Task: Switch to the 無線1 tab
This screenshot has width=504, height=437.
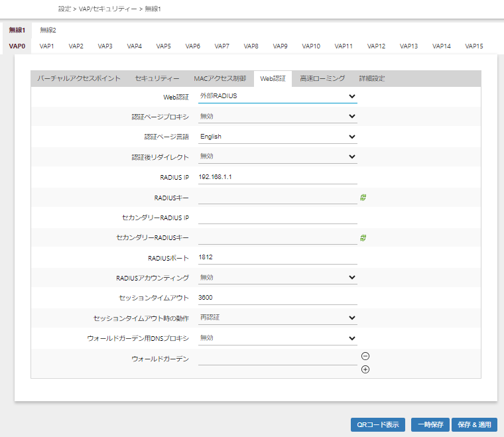Action: coord(17,31)
